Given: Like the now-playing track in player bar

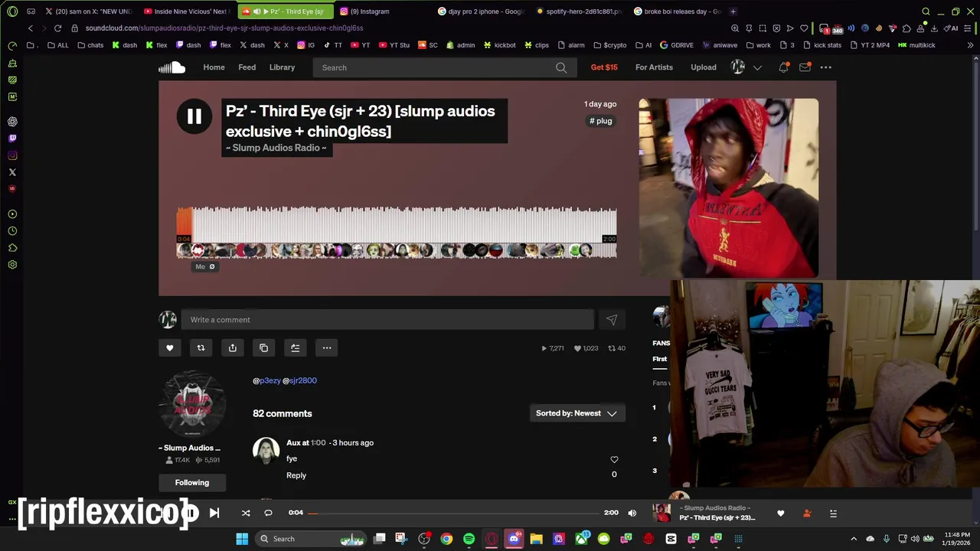Looking at the screenshot, I should tap(781, 514).
